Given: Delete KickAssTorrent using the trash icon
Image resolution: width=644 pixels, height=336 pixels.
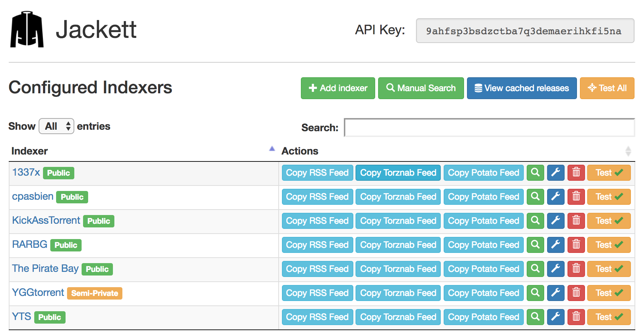Looking at the screenshot, I should [576, 221].
